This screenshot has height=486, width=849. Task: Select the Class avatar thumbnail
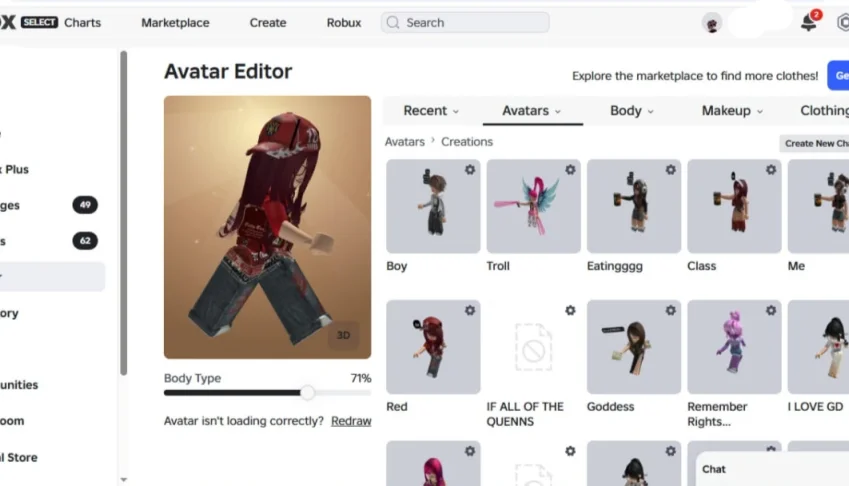point(734,206)
